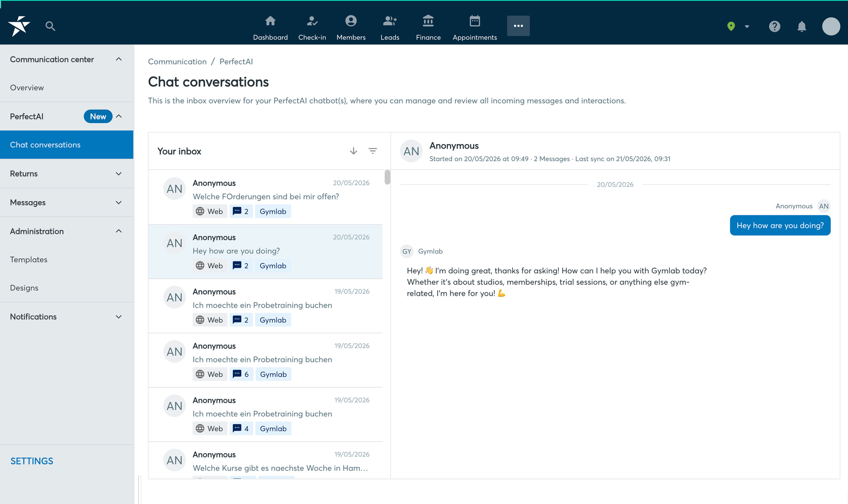The width and height of the screenshot is (848, 504).
Task: Sort inbox with the down arrow
Action: [x=353, y=151]
